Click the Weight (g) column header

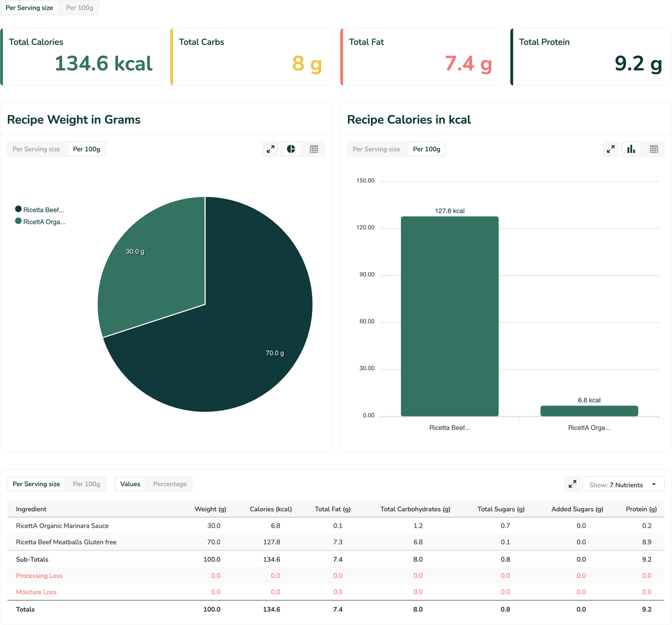[x=210, y=509]
